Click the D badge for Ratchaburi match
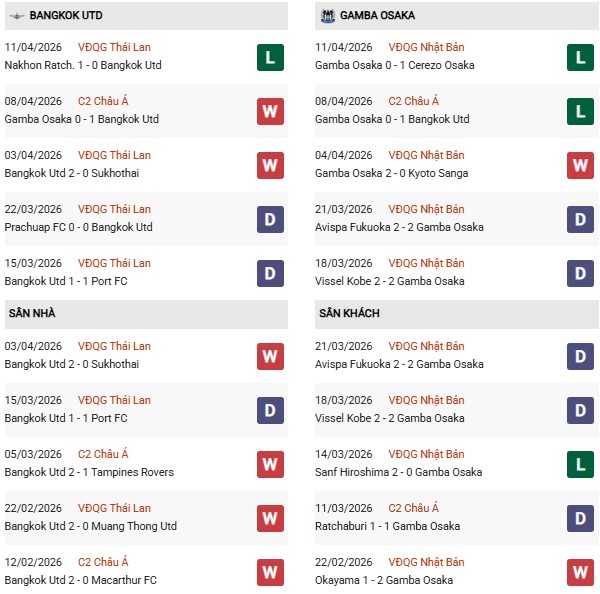The height and width of the screenshot is (594, 600). click(x=580, y=518)
